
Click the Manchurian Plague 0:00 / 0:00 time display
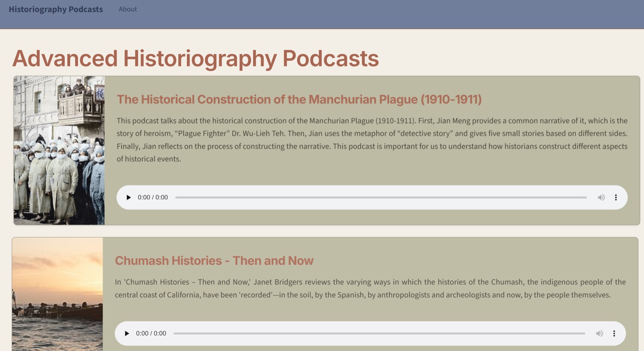point(153,198)
